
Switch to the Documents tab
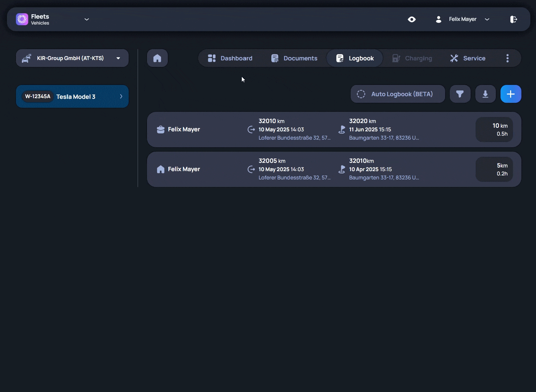pyautogui.click(x=294, y=58)
